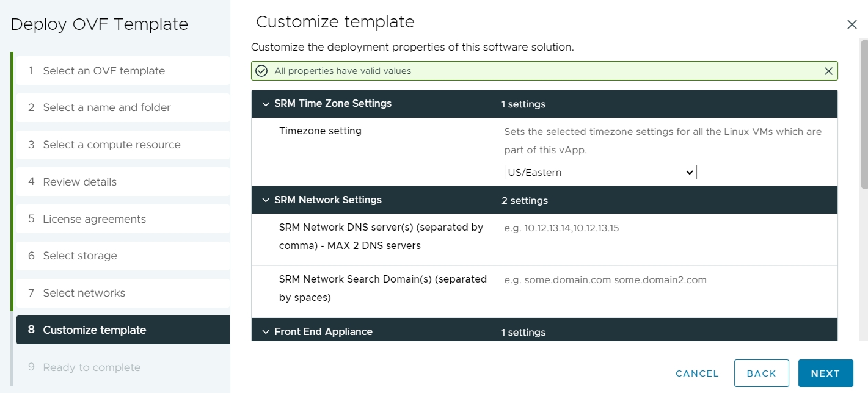
Task: Collapse the SRM Network Settings section
Action: (x=265, y=200)
